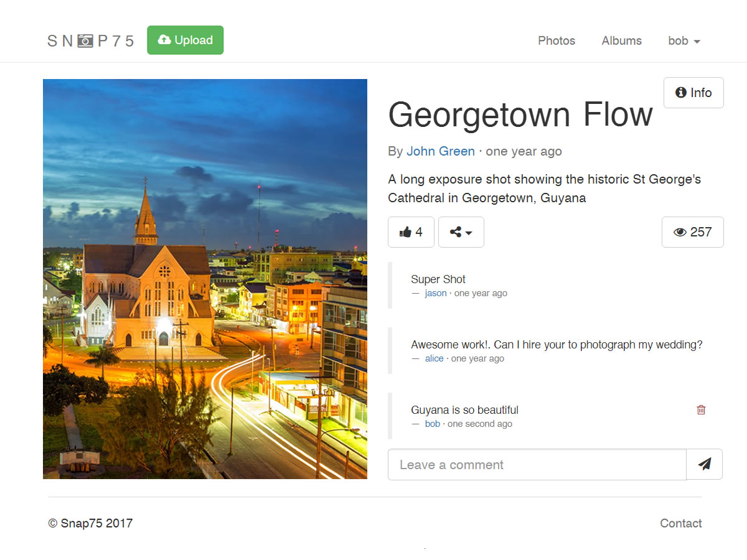747x560 pixels.
Task: Visit John Green's profile
Action: (x=441, y=151)
